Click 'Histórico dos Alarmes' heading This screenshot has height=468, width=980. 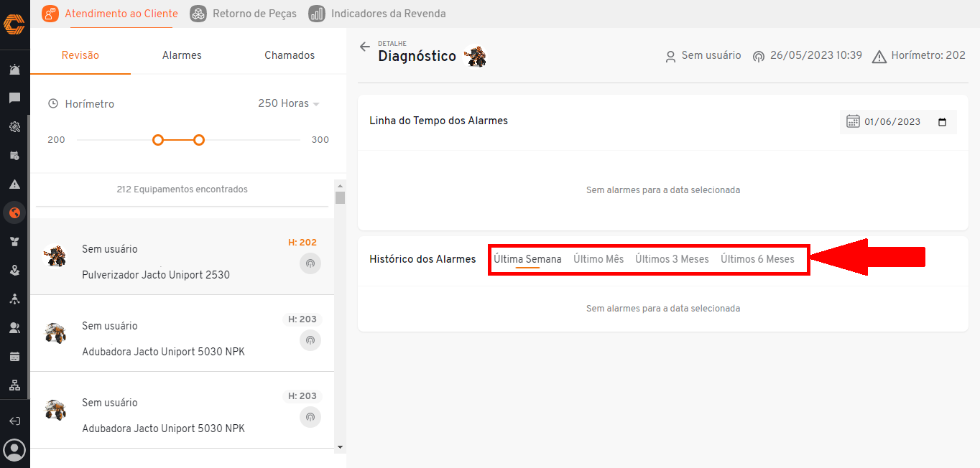click(x=422, y=259)
